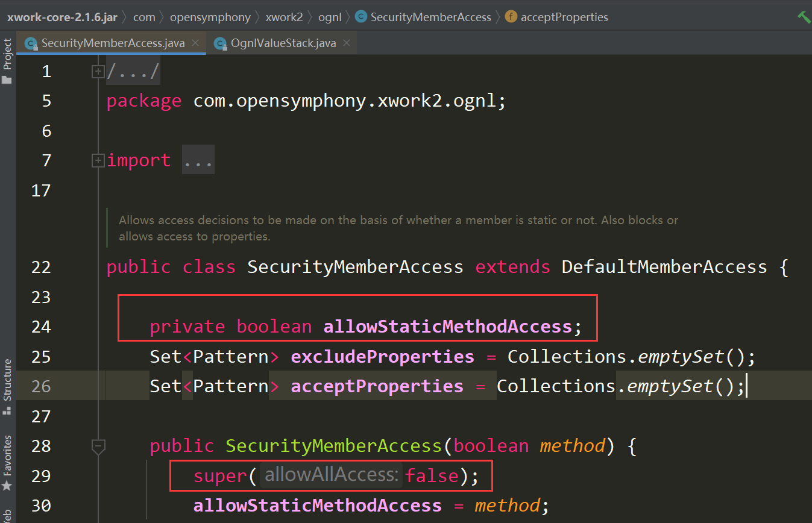
Task: Click the method parameter on line 28
Action: click(x=572, y=446)
